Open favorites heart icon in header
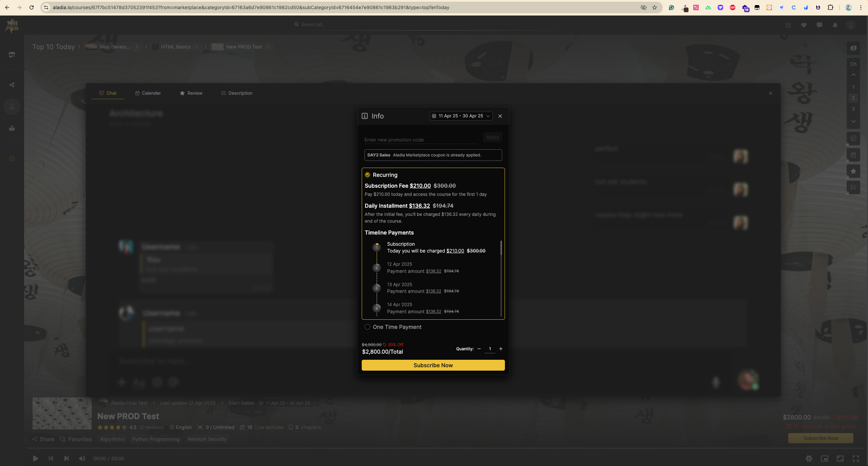 click(804, 25)
